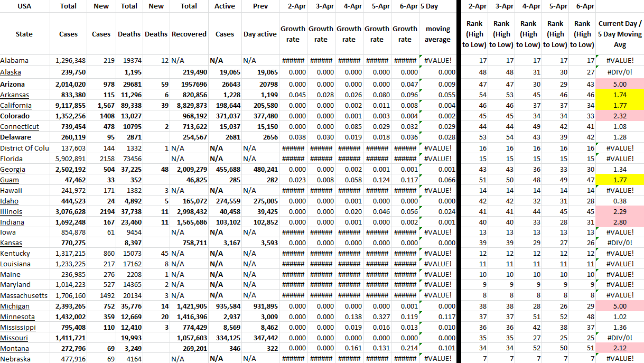Click the USA header cell

click(x=24, y=6)
